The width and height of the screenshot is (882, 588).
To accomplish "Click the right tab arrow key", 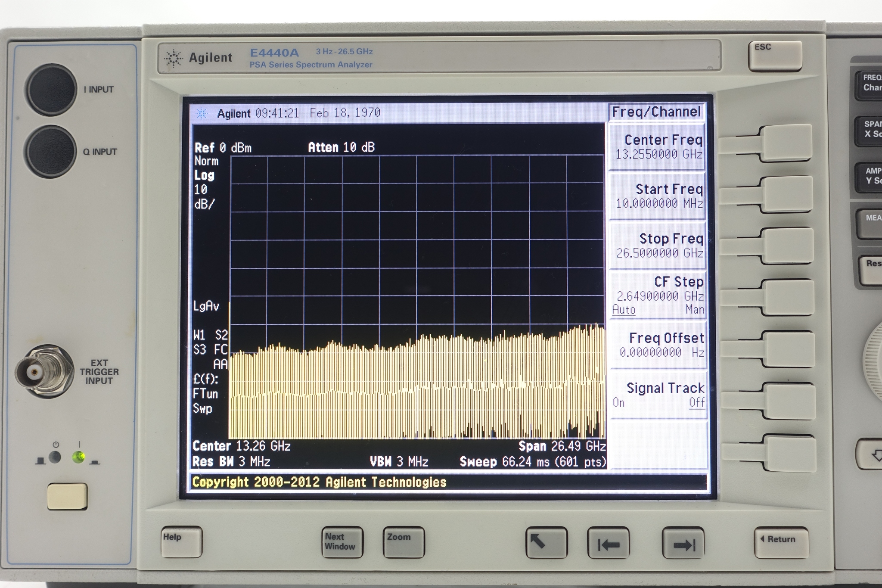I will coord(683,543).
